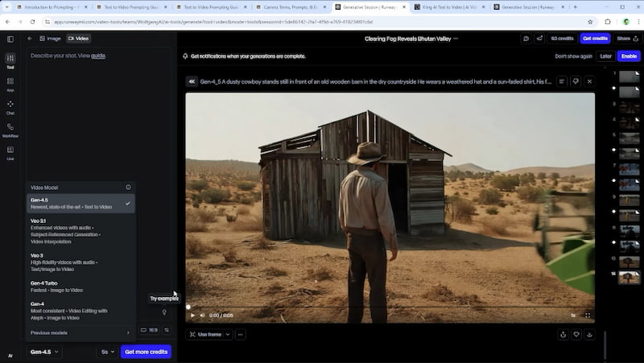Play the cowboy video
Image resolution: width=644 pixels, height=363 pixels.
coord(192,316)
